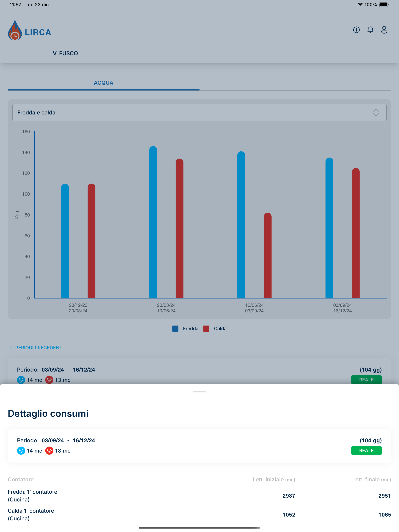Tap the Fredda 1' contatore (Cucina) row
Image resolution: width=399 pixels, height=532 pixels.
(x=199, y=495)
